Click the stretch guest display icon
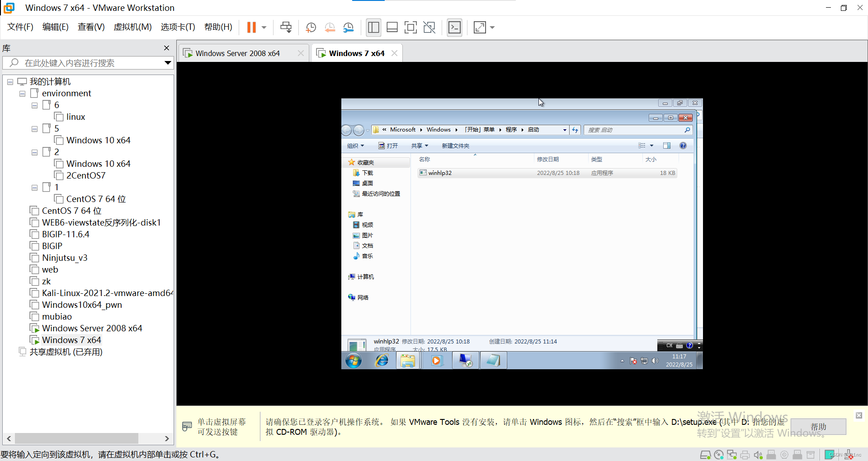This screenshot has height=461, width=868. pos(480,28)
